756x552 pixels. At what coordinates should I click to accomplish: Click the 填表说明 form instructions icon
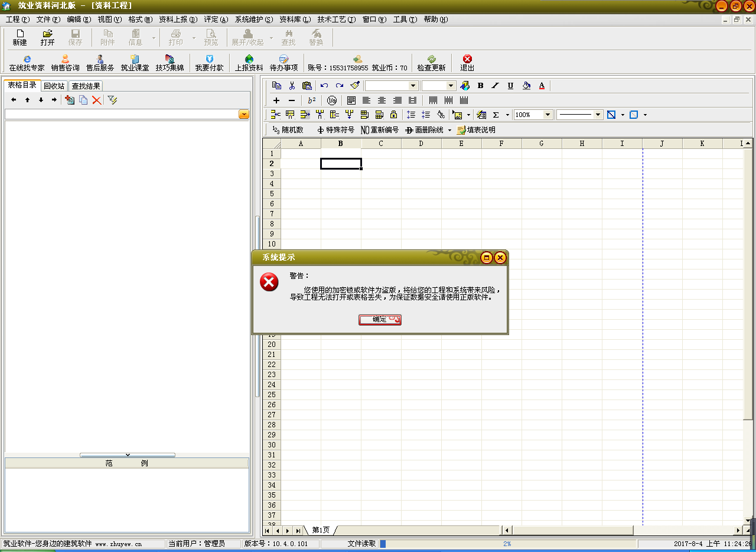tap(476, 130)
